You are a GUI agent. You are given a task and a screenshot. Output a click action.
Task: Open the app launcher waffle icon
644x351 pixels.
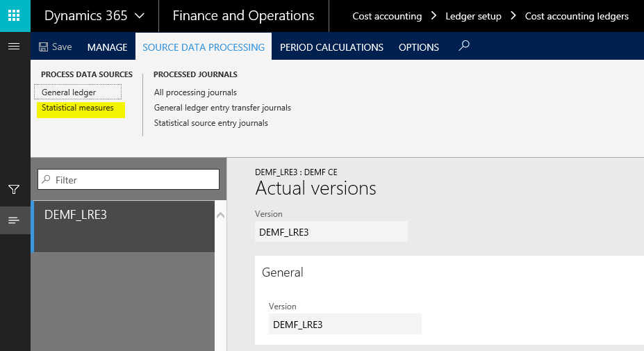coord(15,15)
